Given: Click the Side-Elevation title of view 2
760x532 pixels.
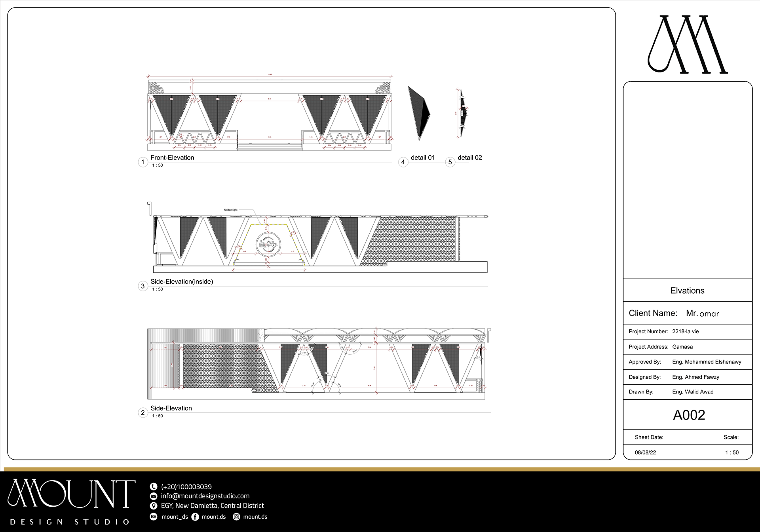Looking at the screenshot, I should coord(171,408).
